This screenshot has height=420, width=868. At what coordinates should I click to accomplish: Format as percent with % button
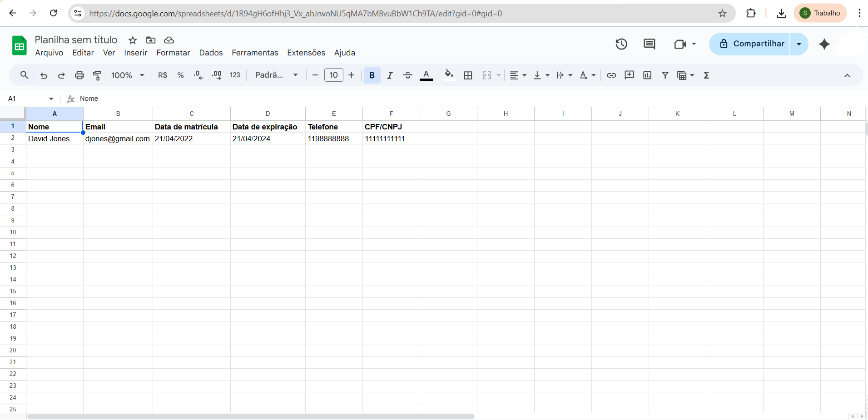coord(181,75)
